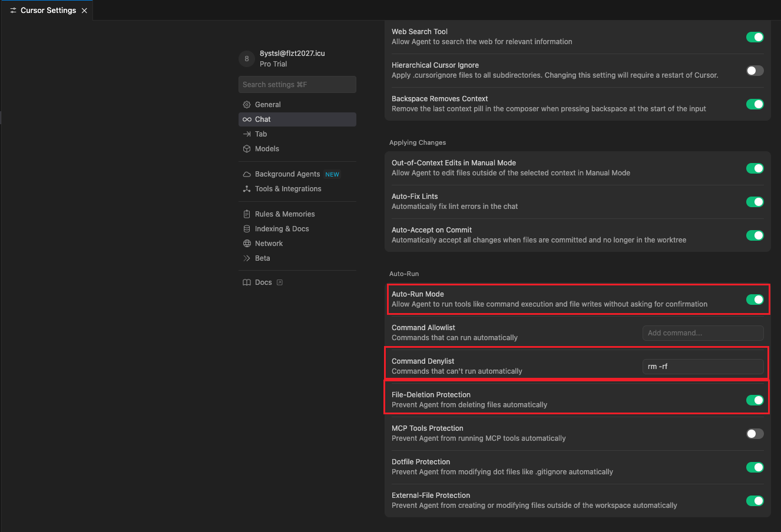This screenshot has width=781, height=532.
Task: Open Background Agents settings
Action: pyautogui.click(x=297, y=174)
